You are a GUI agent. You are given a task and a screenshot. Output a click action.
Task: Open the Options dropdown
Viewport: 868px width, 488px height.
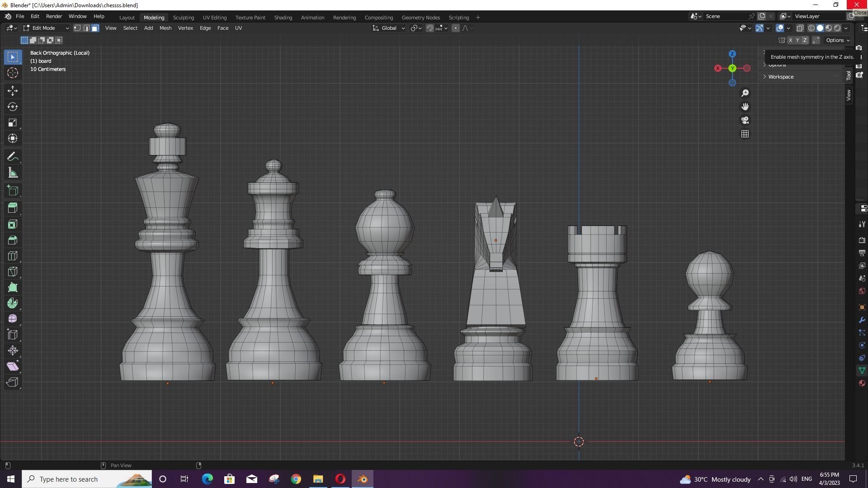coord(838,40)
